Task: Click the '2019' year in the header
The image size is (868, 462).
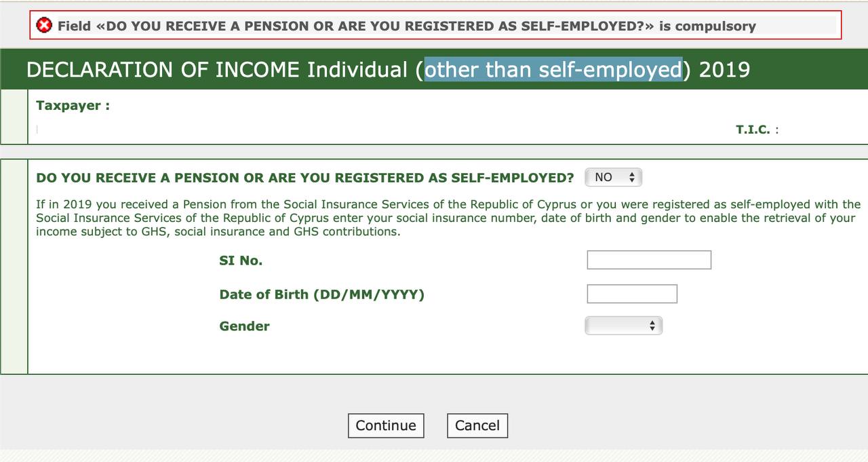Action: point(724,69)
